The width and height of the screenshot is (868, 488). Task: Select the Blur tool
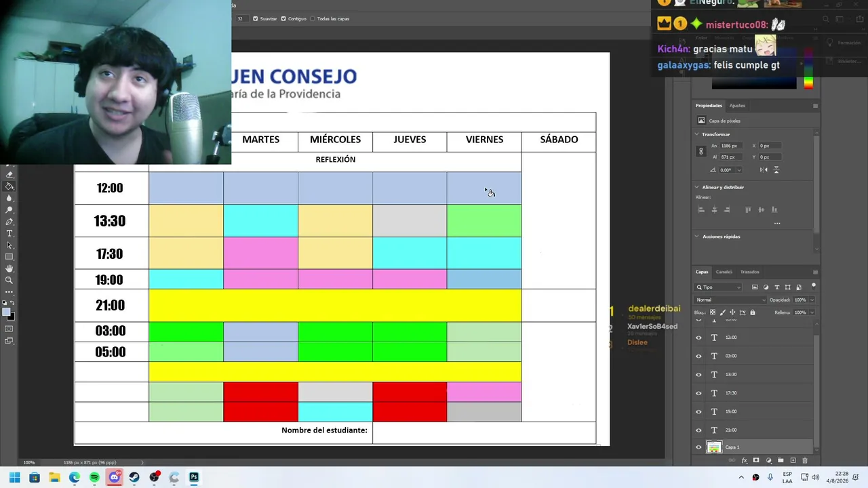(9, 198)
